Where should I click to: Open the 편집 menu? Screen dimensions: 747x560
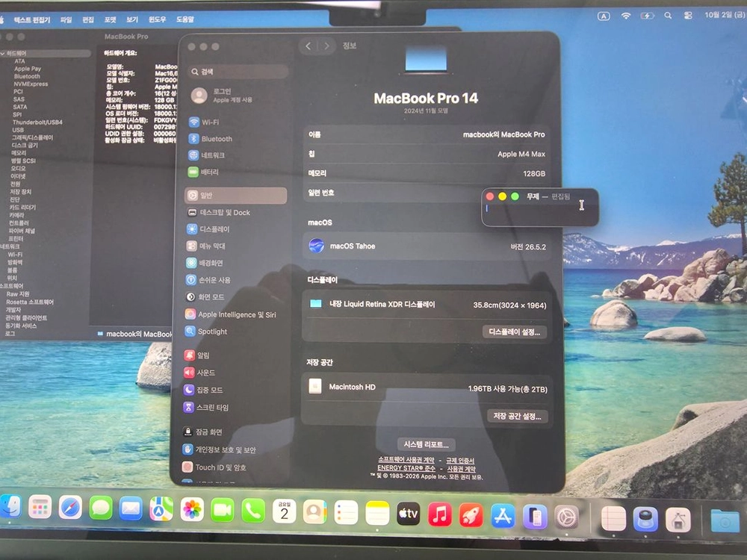tap(88, 19)
